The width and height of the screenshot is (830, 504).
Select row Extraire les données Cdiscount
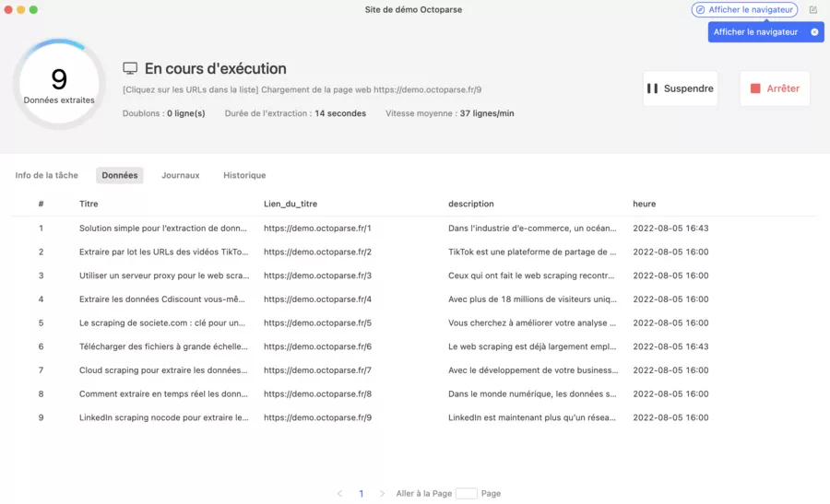413,299
